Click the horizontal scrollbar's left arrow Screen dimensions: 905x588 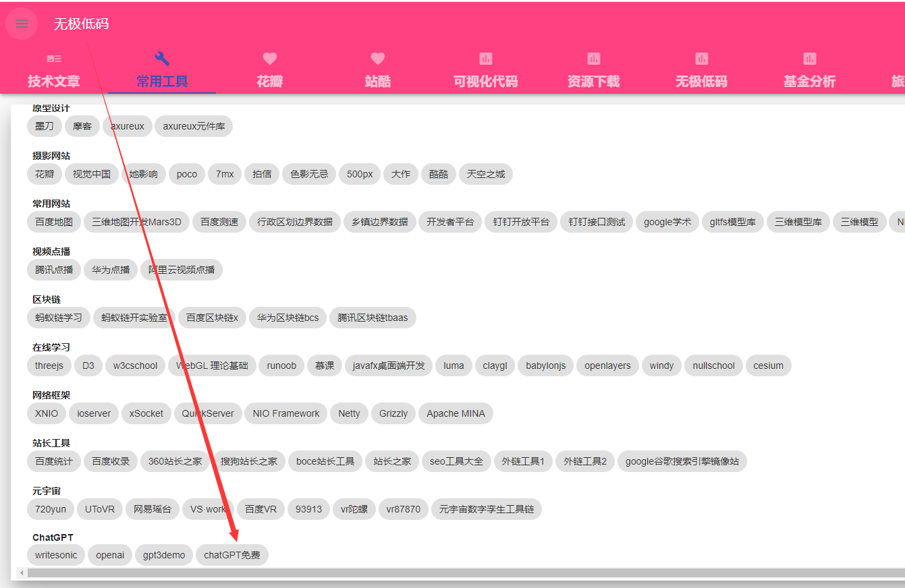[x=22, y=573]
